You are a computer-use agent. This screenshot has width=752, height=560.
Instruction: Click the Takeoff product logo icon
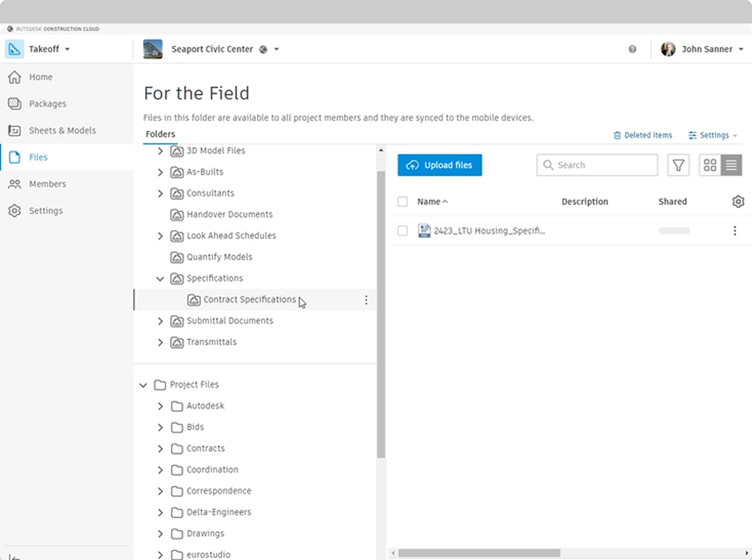(x=14, y=49)
